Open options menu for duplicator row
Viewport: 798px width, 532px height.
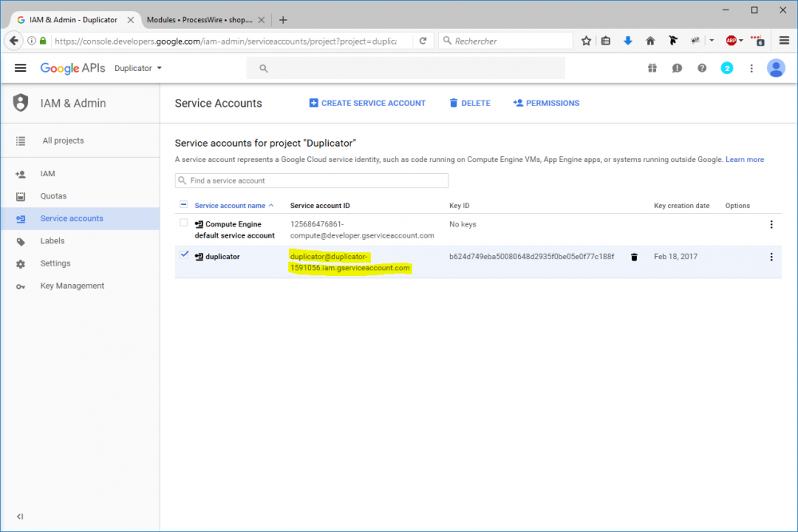tap(771, 257)
